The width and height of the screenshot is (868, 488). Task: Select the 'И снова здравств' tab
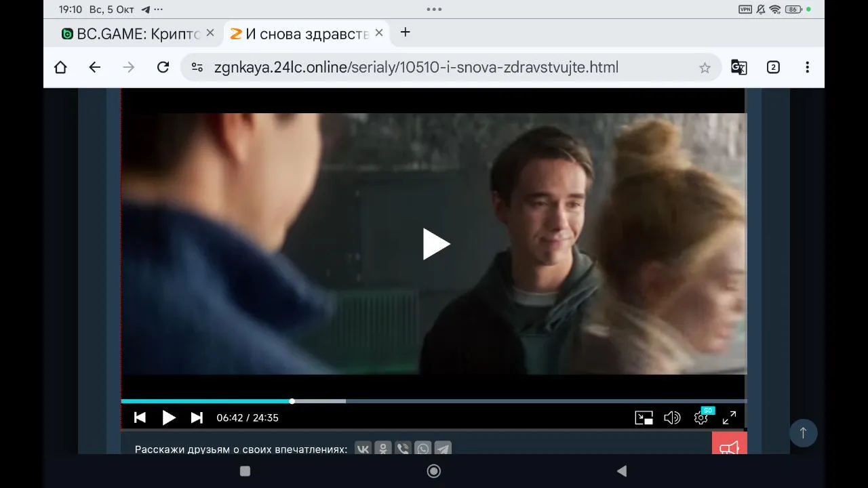pos(300,34)
